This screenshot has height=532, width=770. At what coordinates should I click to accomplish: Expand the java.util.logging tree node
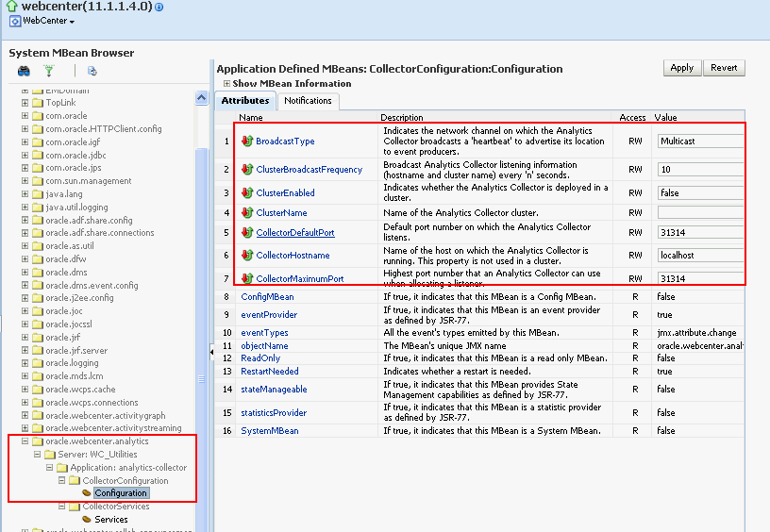[25, 208]
